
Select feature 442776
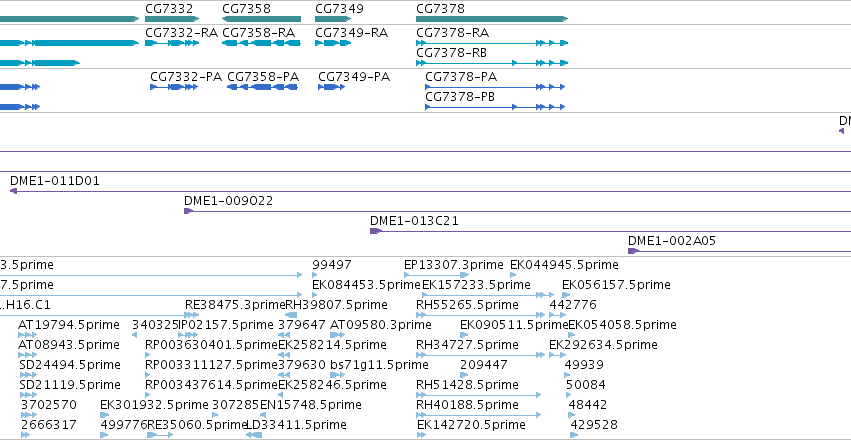coord(573,305)
